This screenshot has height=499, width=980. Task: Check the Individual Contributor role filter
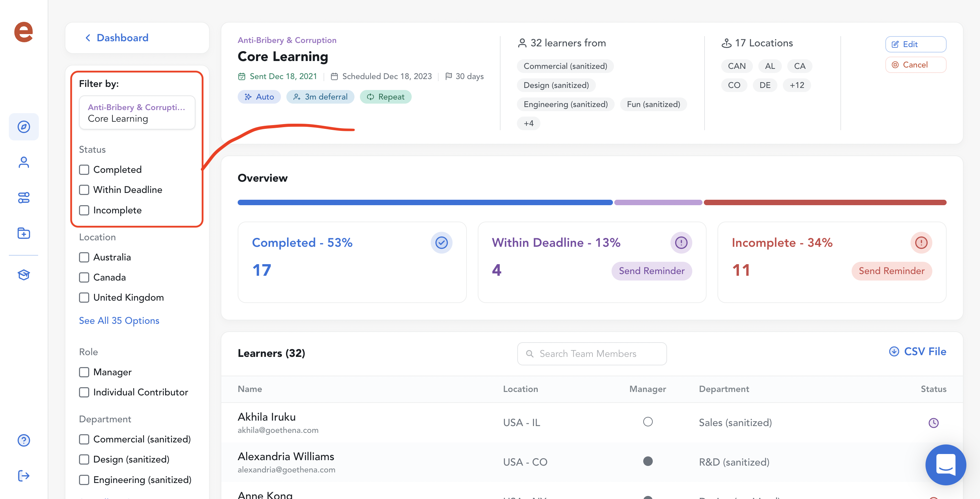click(84, 392)
